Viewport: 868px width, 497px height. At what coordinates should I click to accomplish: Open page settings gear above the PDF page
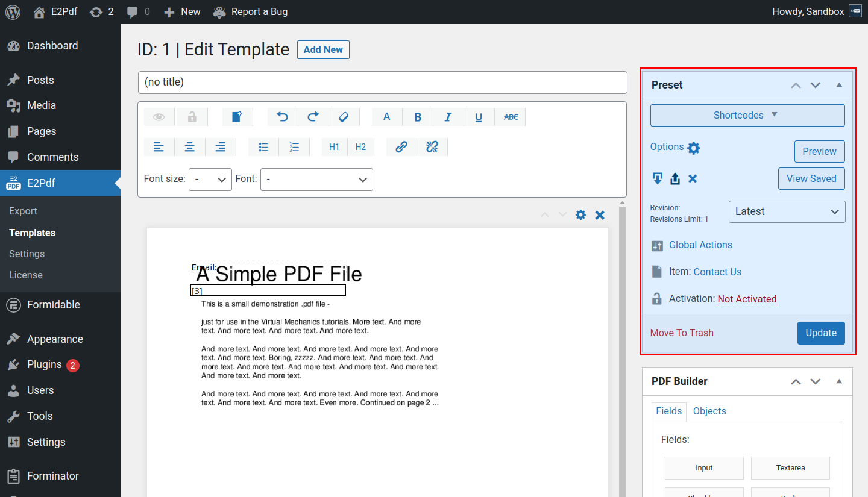point(580,215)
